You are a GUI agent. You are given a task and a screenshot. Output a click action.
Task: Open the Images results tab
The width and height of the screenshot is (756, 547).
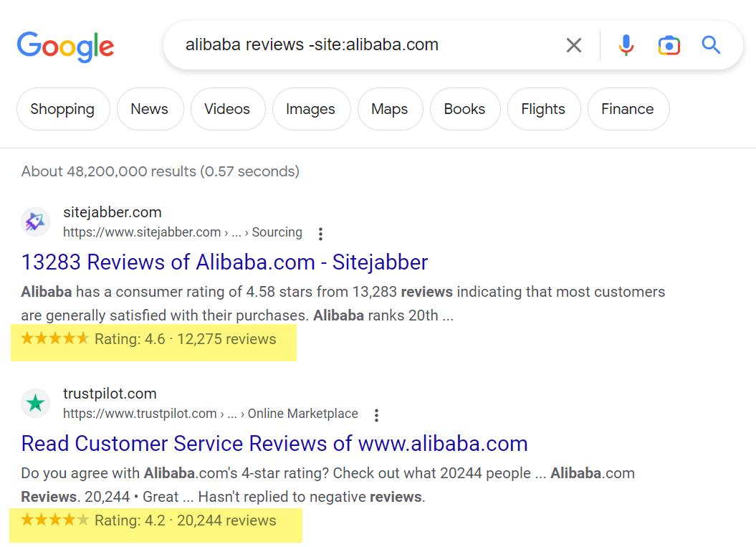(310, 109)
